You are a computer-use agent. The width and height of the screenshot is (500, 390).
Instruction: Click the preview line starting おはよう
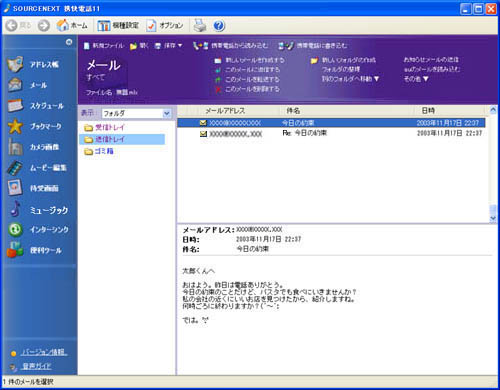tap(233, 285)
